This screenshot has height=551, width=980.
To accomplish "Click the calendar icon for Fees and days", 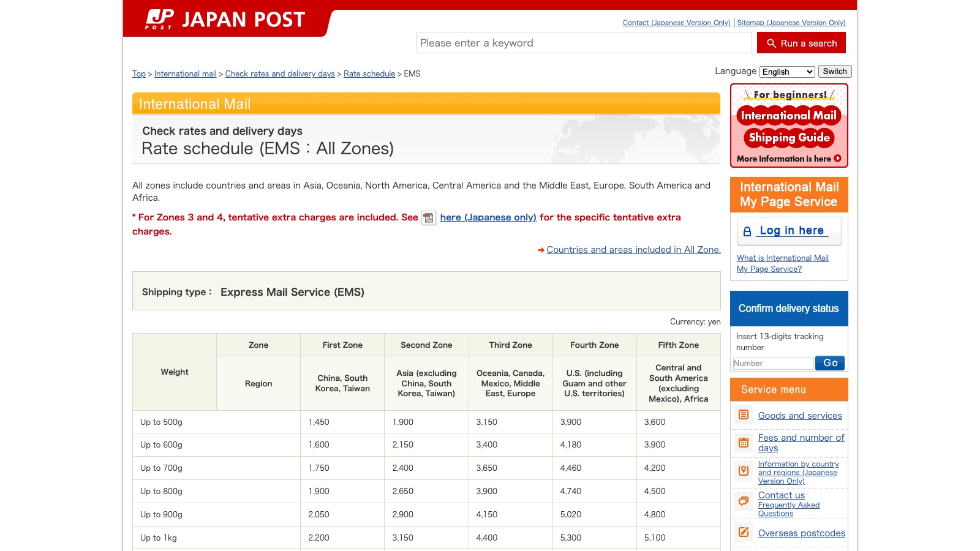I will point(744,443).
